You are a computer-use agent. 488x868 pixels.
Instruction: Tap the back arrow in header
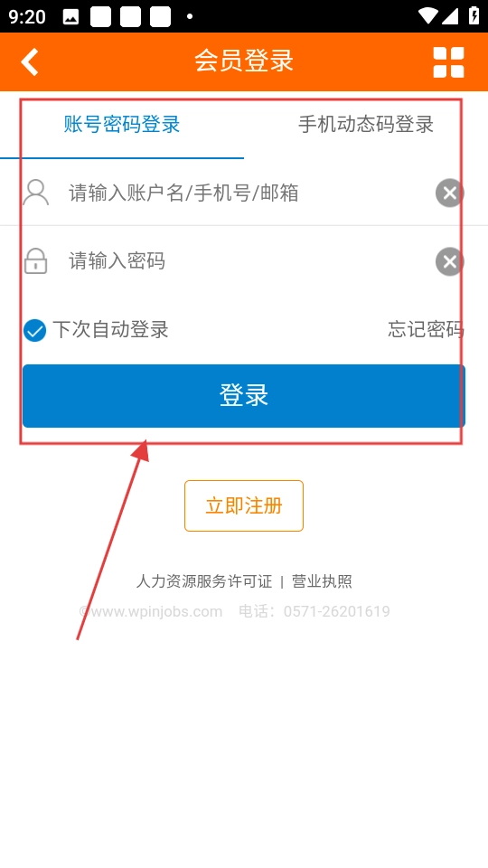pos(30,61)
